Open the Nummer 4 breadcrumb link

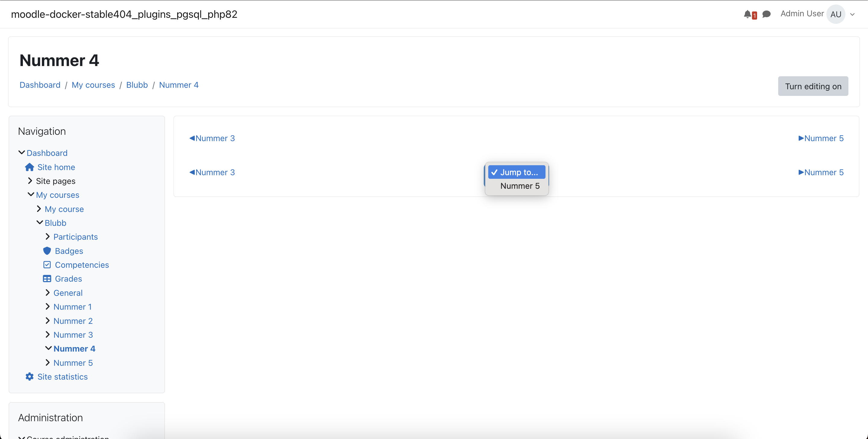[179, 85]
